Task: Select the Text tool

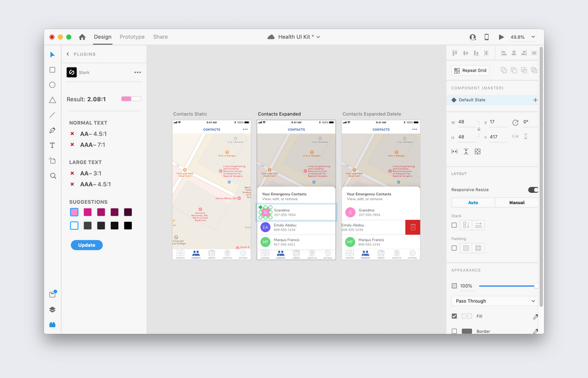Action: coord(52,145)
